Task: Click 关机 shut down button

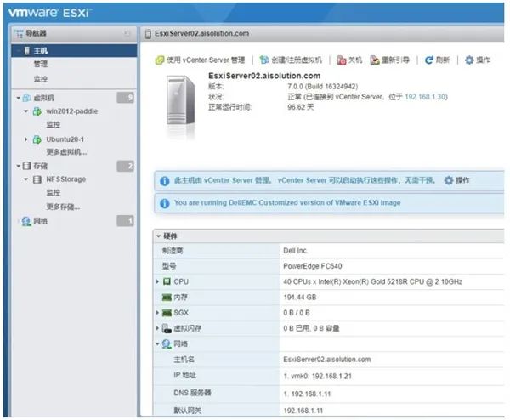Action: point(349,60)
